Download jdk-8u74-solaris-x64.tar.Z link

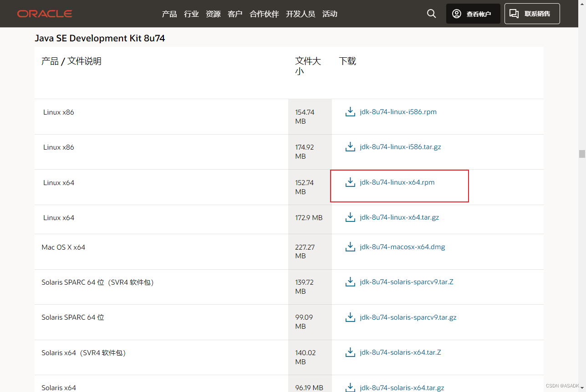(400, 352)
